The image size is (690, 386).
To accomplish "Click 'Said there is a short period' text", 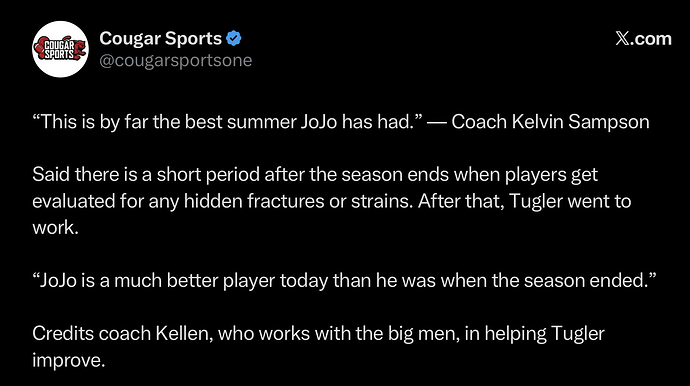I will pyautogui.click(x=146, y=175).
